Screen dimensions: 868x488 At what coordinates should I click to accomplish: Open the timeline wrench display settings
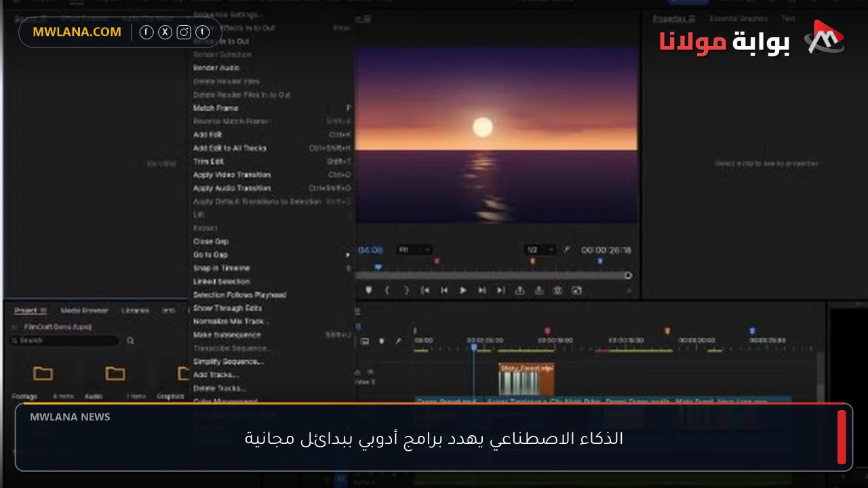click(399, 341)
